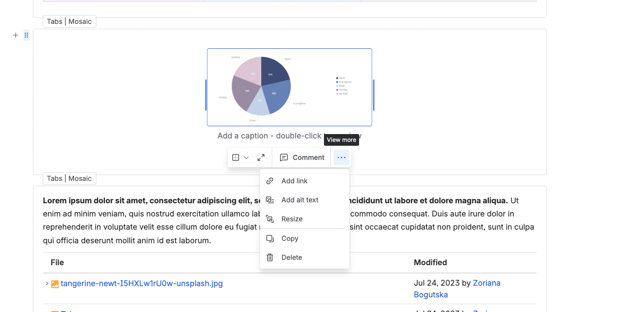Open Zoriana Bogutska profile link
This screenshot has height=312, width=644.
(457, 289)
